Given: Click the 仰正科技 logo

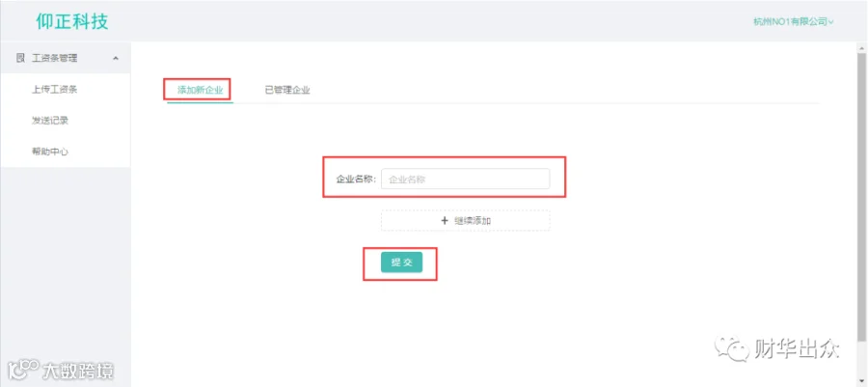Looking at the screenshot, I should [72, 21].
